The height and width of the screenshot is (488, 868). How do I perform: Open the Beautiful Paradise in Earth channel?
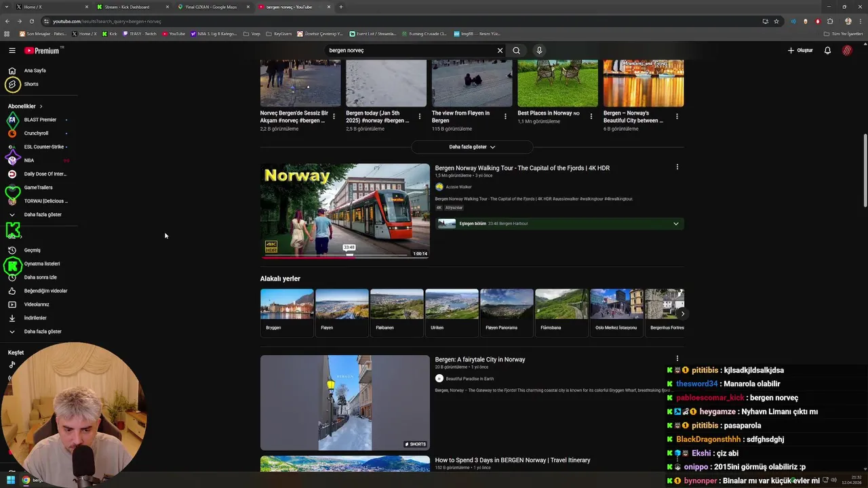[469, 379]
